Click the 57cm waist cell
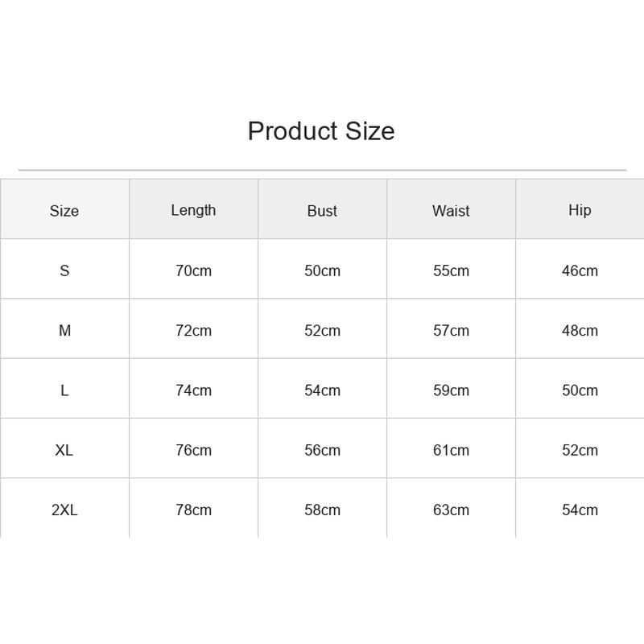The width and height of the screenshot is (644, 644). pyautogui.click(x=451, y=330)
